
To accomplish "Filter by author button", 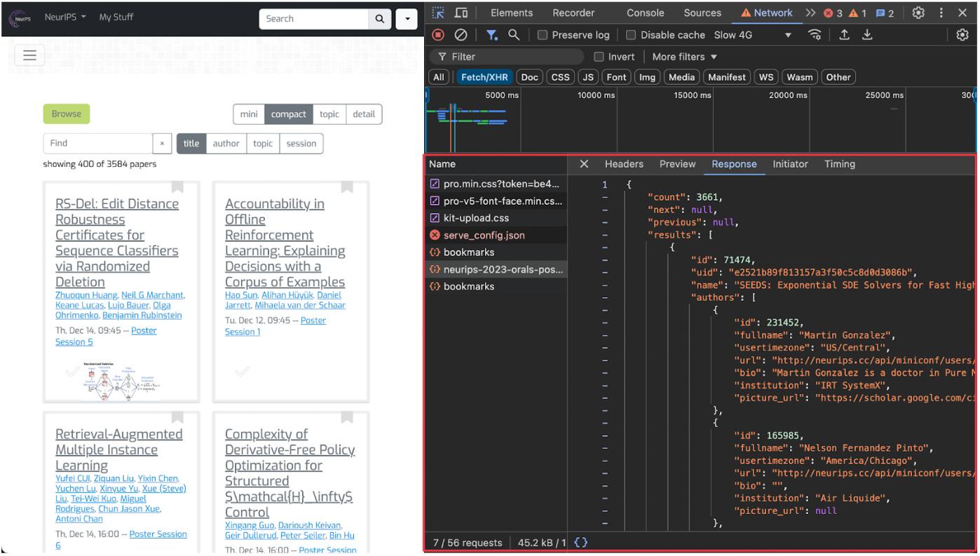I will point(226,144).
